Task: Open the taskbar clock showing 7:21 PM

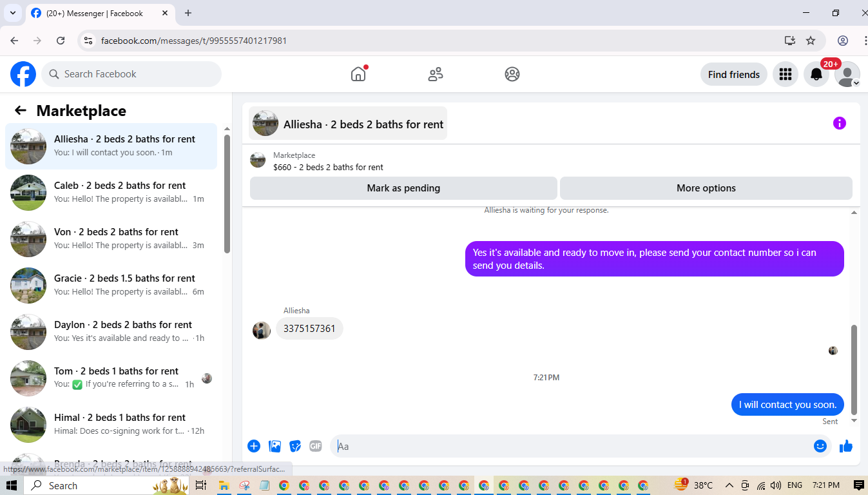Action: [826, 485]
